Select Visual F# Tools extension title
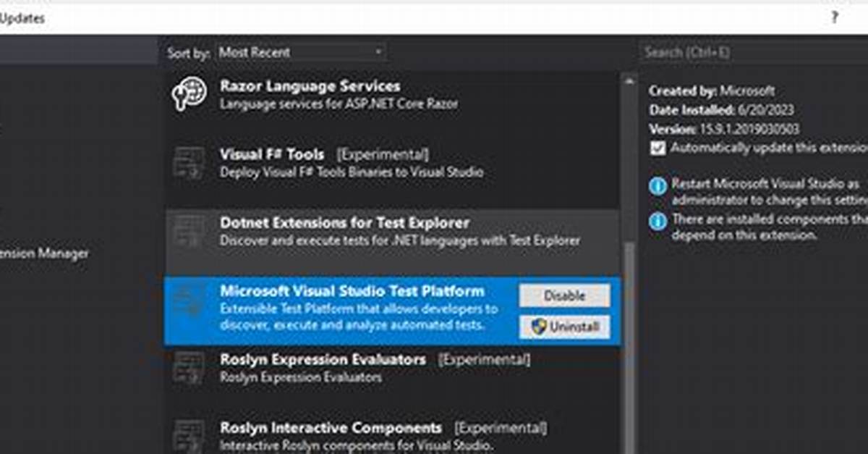This screenshot has width=868, height=454. 272,155
